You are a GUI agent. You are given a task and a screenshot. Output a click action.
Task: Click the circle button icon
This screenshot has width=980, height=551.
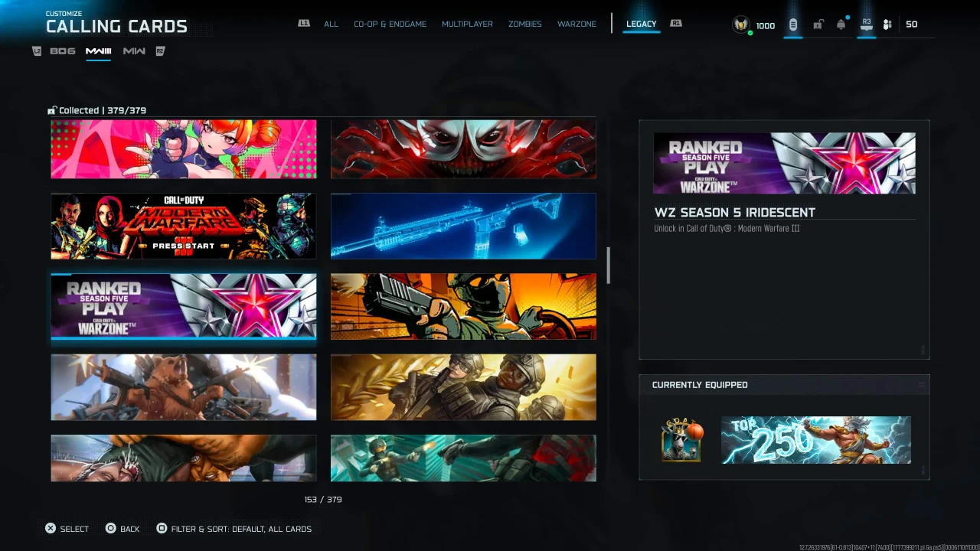click(x=110, y=528)
